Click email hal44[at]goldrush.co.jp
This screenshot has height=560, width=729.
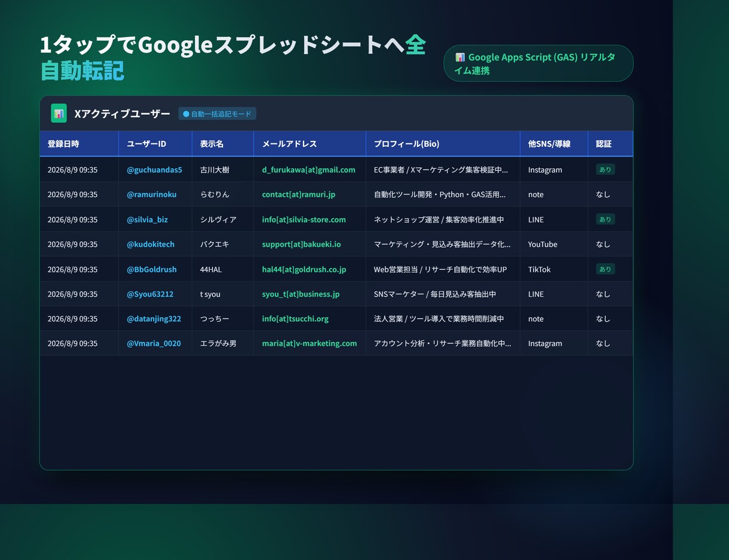pos(304,269)
